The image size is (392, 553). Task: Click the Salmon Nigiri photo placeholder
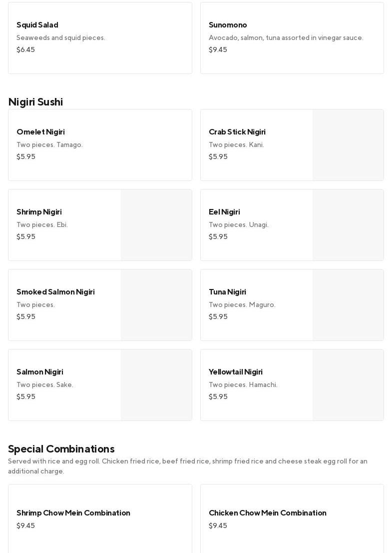156,385
